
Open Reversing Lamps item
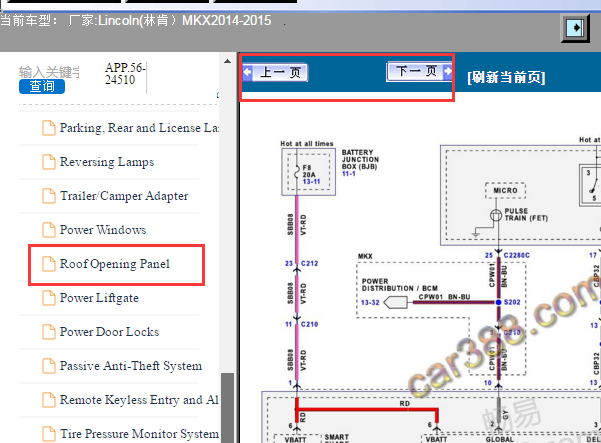coord(107,162)
